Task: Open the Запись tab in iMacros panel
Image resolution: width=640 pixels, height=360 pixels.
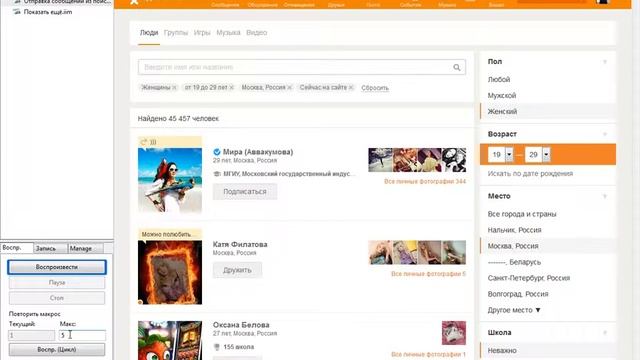Action: tap(50, 248)
